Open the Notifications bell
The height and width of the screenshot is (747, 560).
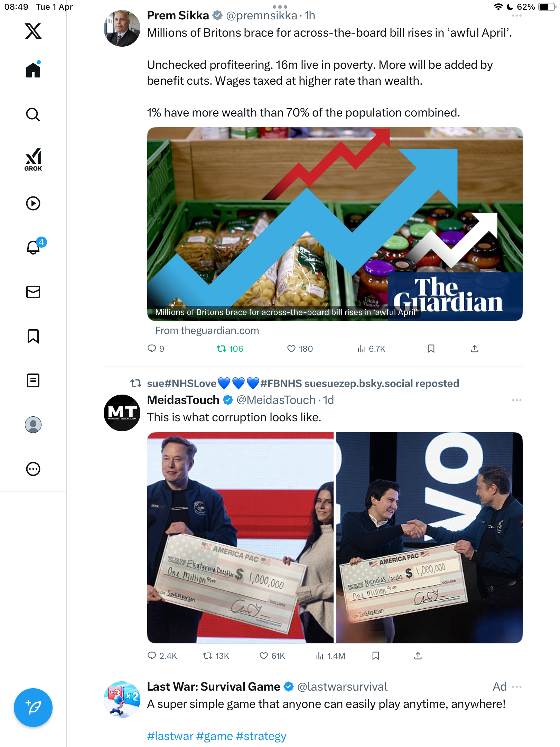pyautogui.click(x=34, y=247)
